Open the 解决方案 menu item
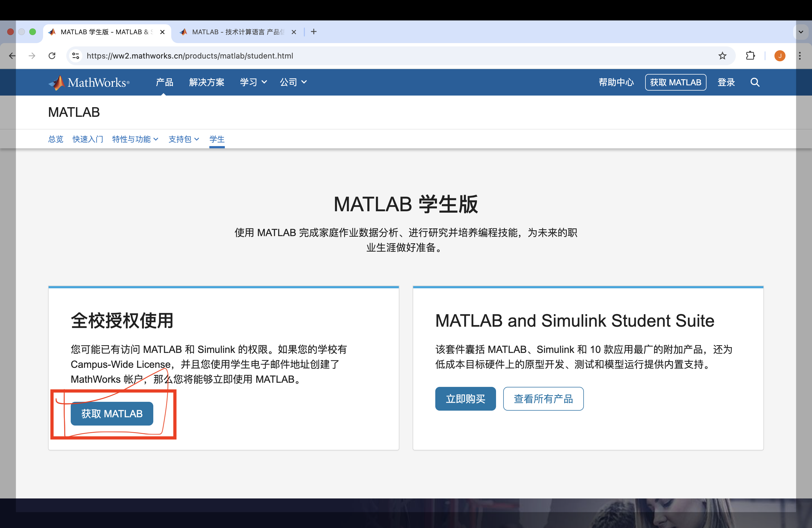812x528 pixels. 206,82
